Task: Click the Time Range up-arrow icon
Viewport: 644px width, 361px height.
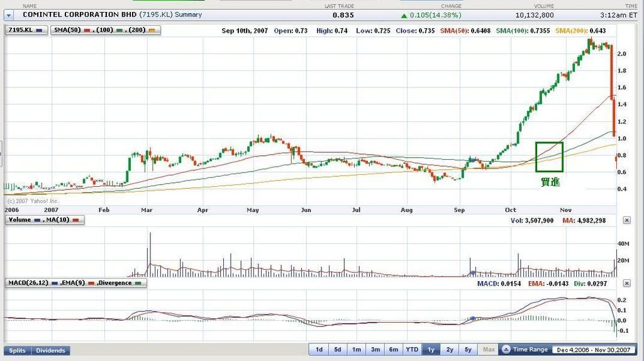Action: (x=506, y=350)
